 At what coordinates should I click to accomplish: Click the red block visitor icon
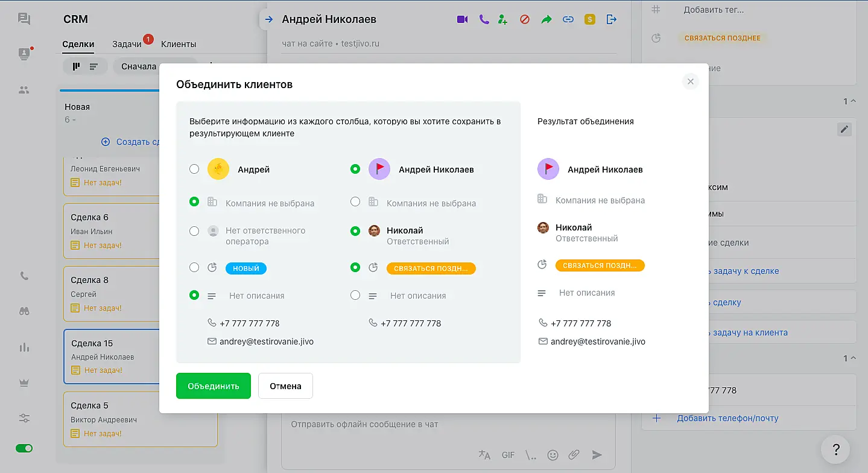(x=524, y=19)
